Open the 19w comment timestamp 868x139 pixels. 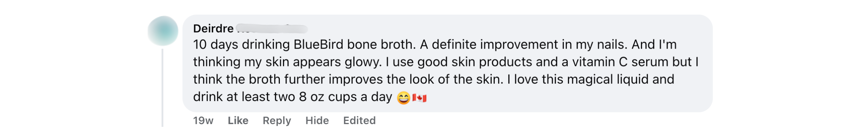[203, 121]
